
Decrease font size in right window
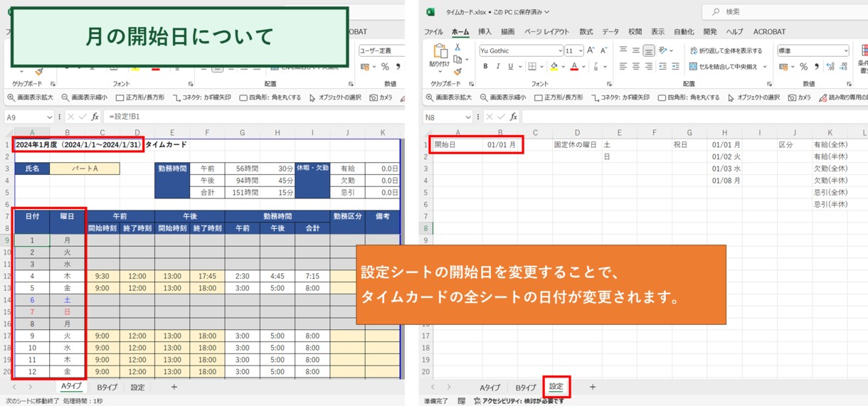tap(605, 50)
